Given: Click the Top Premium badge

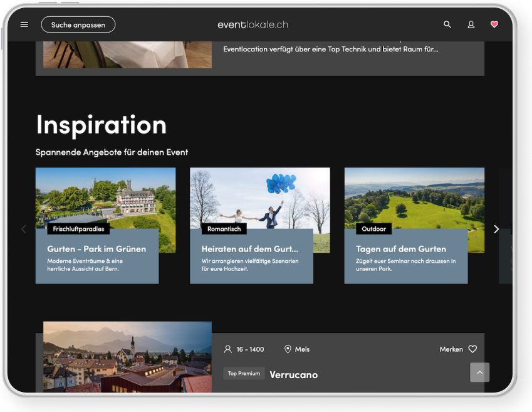Looking at the screenshot, I should [244, 373].
